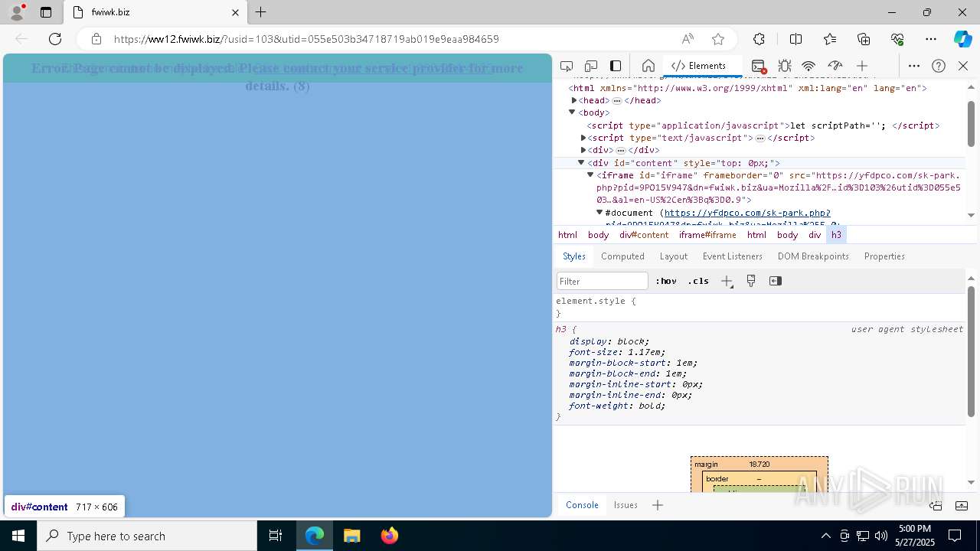Toggle the DevTools activity bar sidebar icon

(x=616, y=66)
